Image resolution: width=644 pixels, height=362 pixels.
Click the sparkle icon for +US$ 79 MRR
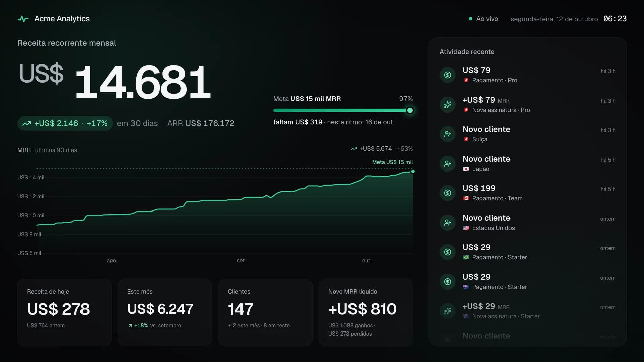(x=448, y=105)
